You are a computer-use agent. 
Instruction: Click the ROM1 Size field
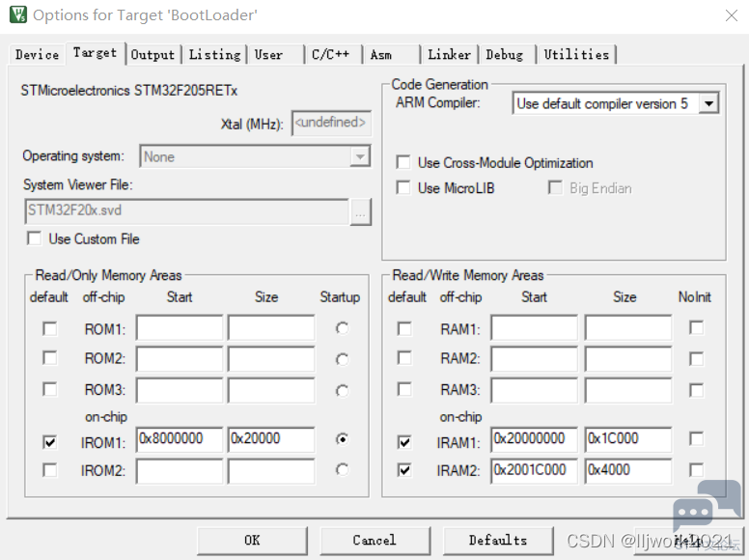tap(271, 327)
